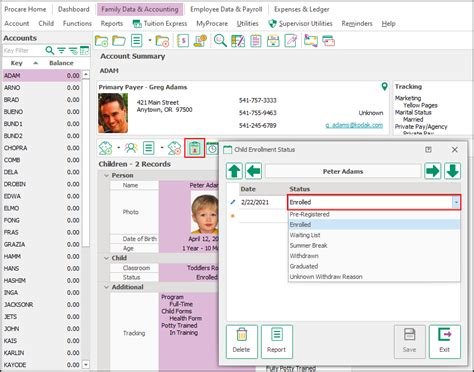Image resolution: width=474 pixels, height=372 pixels.
Task: Click the image with arrows icon
Action: point(311,41)
